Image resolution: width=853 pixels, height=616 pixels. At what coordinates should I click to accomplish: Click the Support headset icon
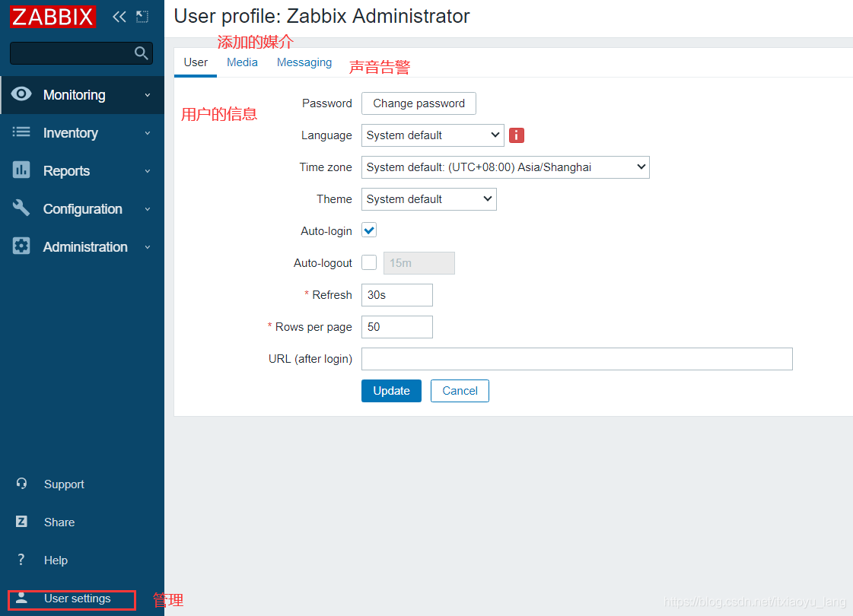tap(21, 484)
